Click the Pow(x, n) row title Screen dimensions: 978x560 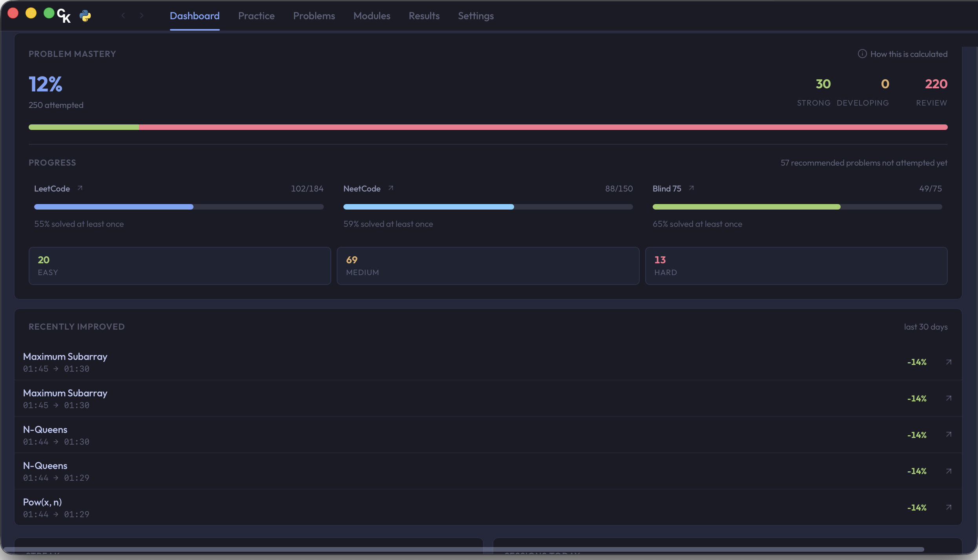[42, 502]
